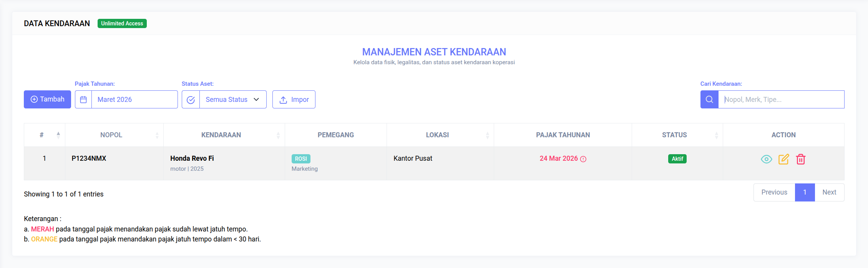Viewport: 868px width, 268px height.
Task: Sort the table by KENDARAAN column
Action: (x=221, y=135)
